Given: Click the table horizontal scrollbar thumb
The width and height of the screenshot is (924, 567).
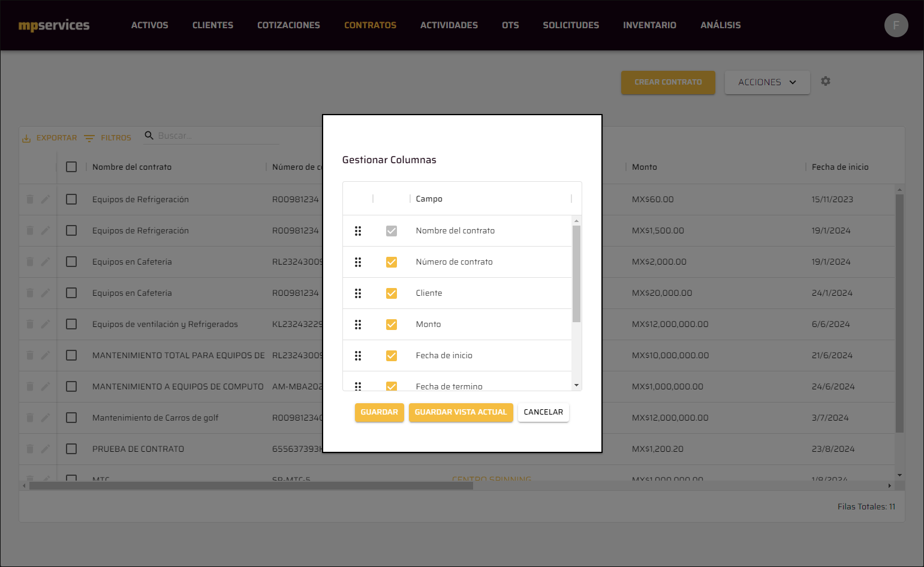Looking at the screenshot, I should pos(251,485).
